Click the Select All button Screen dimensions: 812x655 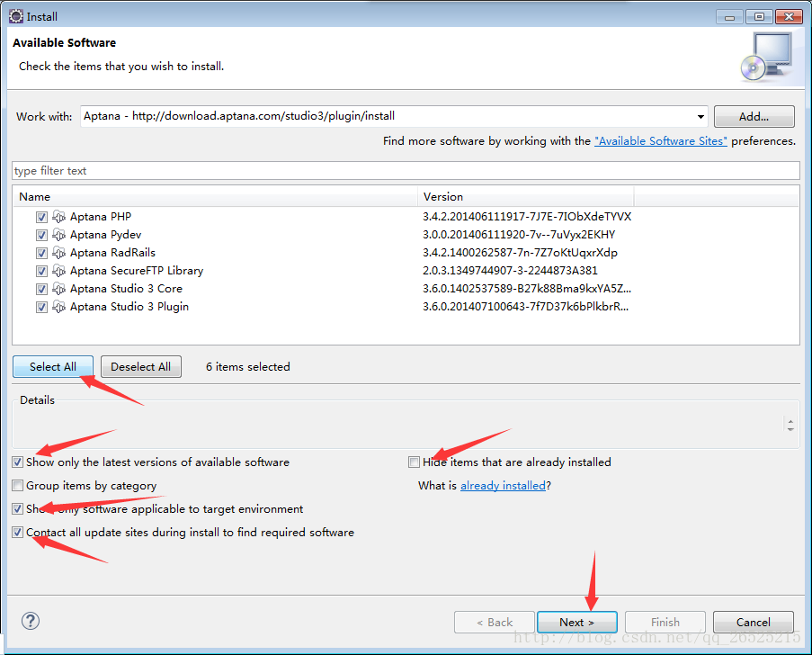pyautogui.click(x=53, y=367)
